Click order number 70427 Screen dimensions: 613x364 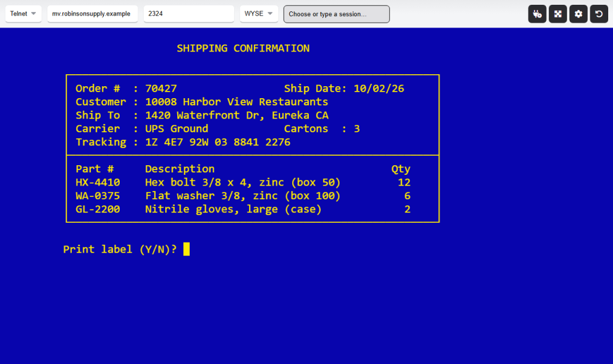[x=160, y=89]
